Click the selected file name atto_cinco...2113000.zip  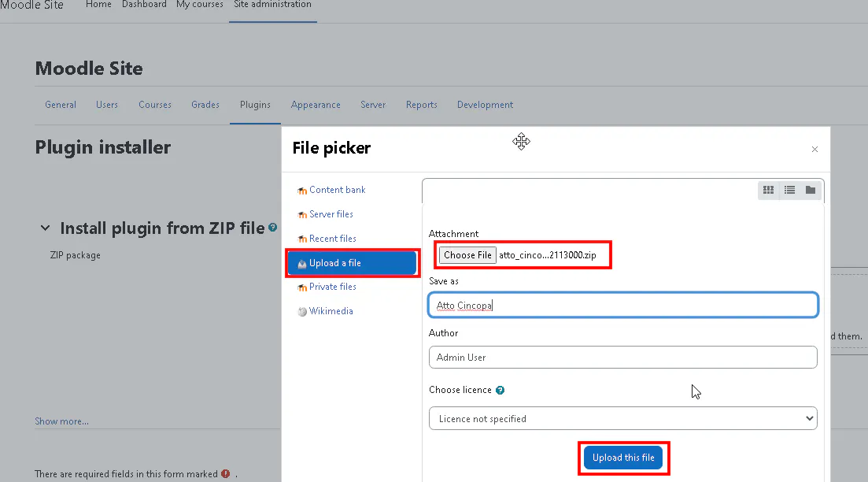click(548, 255)
